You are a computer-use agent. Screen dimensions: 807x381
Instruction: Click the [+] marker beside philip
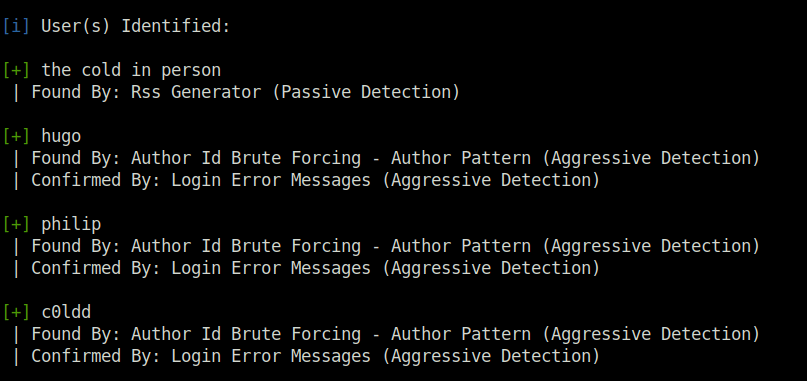(x=16, y=224)
